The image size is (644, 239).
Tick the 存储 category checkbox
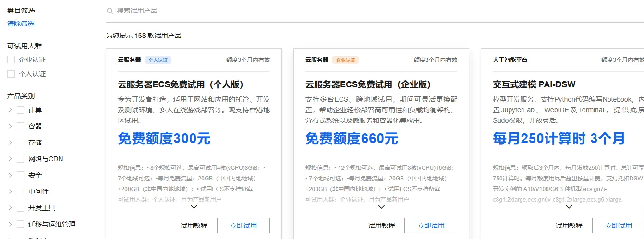pyautogui.click(x=21, y=143)
